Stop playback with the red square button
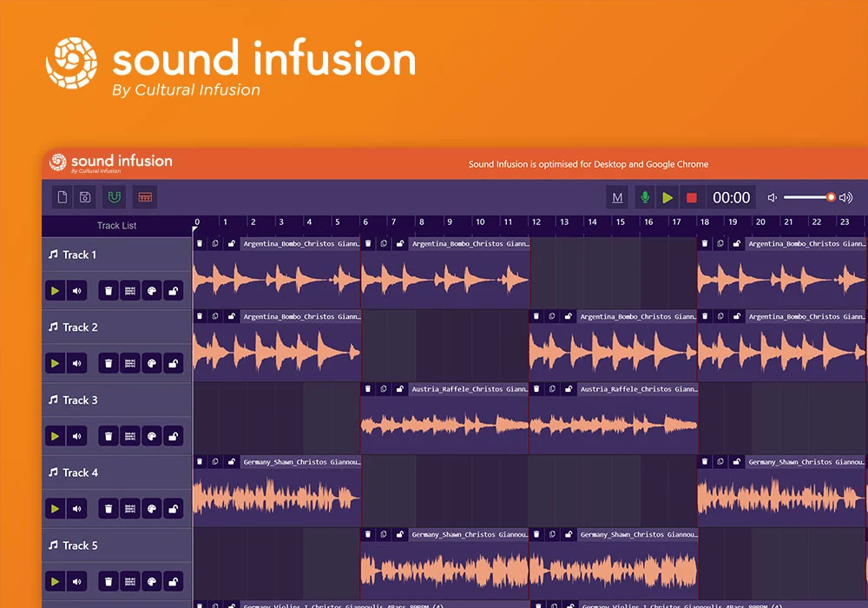Screen dimensions: 868x608 [692, 198]
